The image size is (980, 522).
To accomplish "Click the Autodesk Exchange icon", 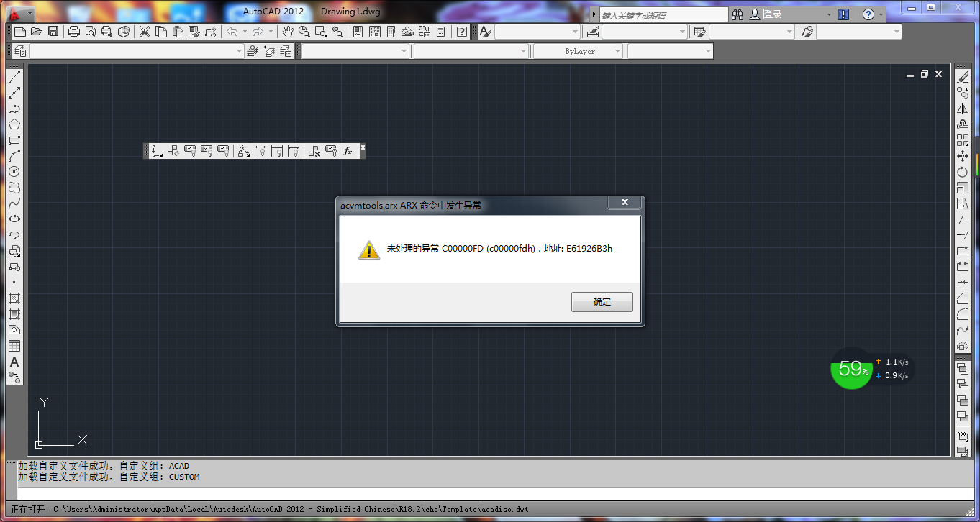I will tap(843, 14).
